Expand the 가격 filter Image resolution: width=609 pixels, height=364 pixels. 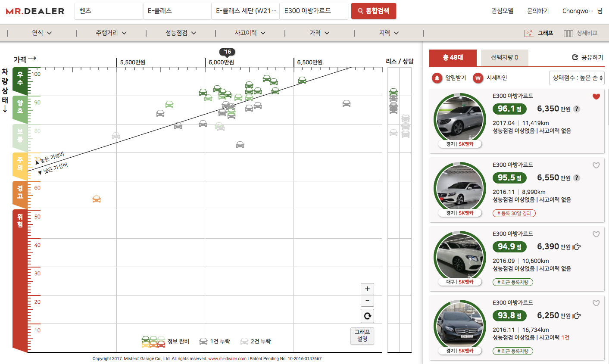coord(319,33)
